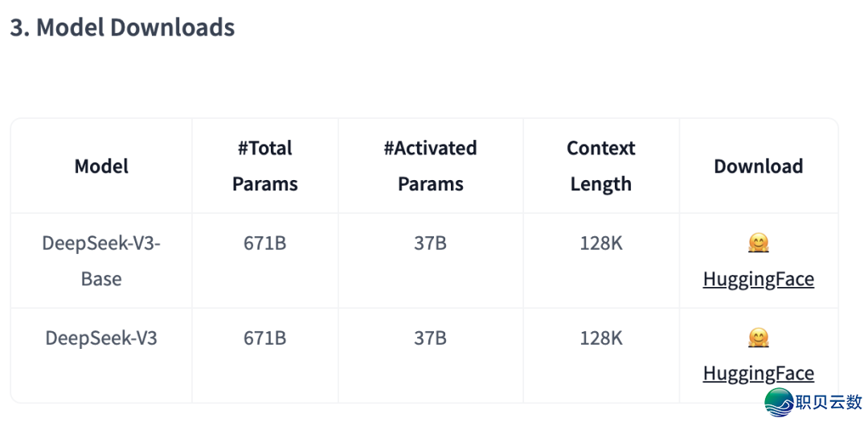Open HuggingFace link for DeepSeek-V3
868x422 pixels.
point(759,373)
